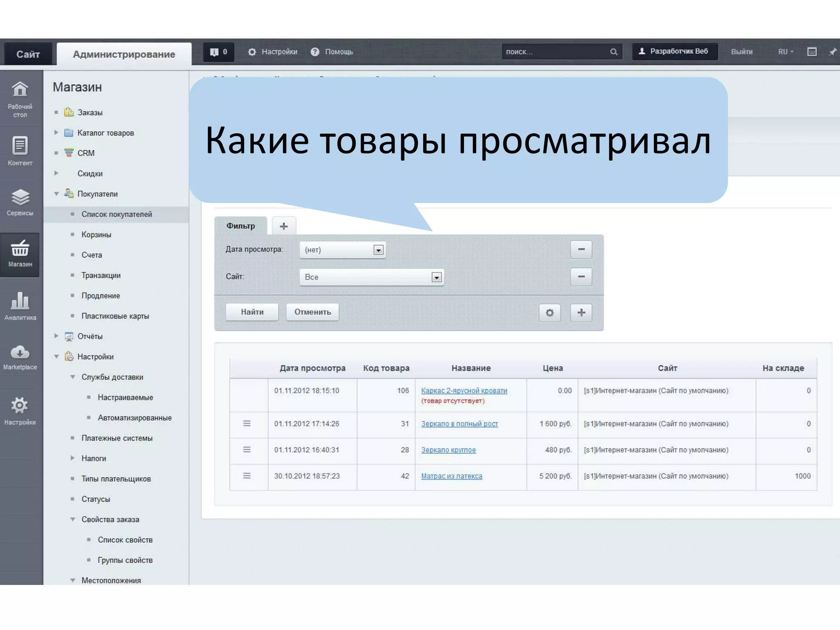Screen dimensions: 840x630
Task: Expand the Налоги tree node
Action: pyautogui.click(x=73, y=458)
